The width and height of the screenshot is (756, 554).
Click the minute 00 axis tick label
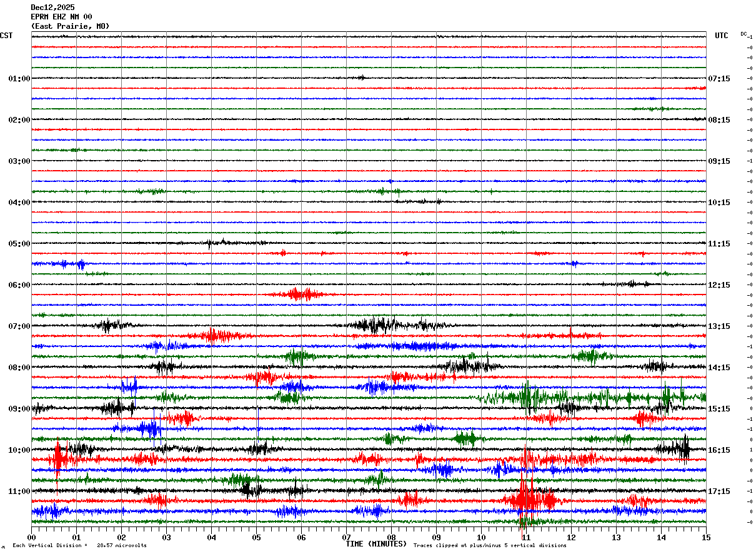pos(32,537)
